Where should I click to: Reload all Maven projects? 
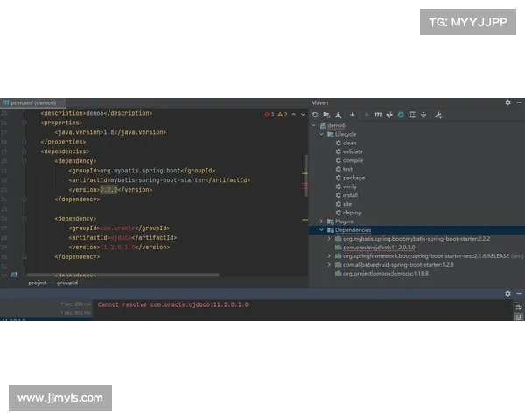coord(315,115)
